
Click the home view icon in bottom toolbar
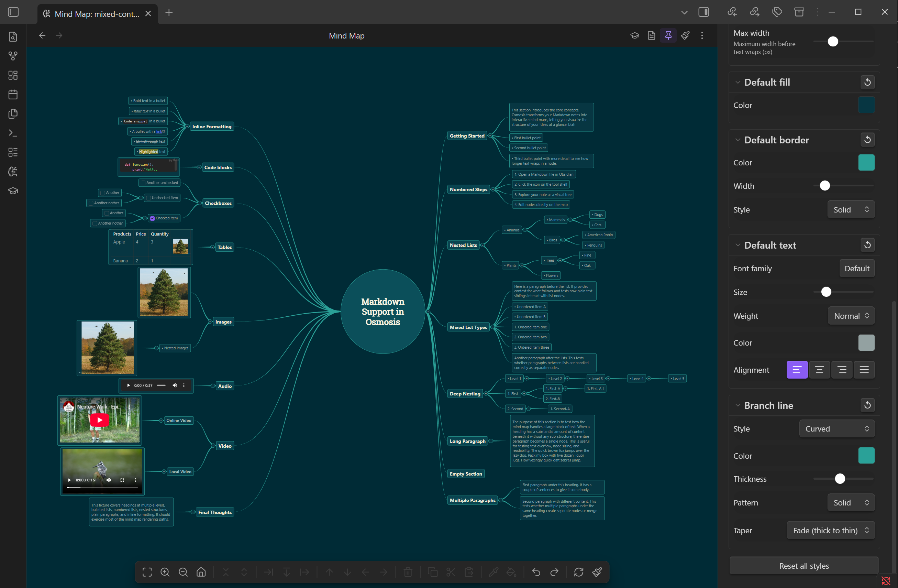pyautogui.click(x=201, y=572)
